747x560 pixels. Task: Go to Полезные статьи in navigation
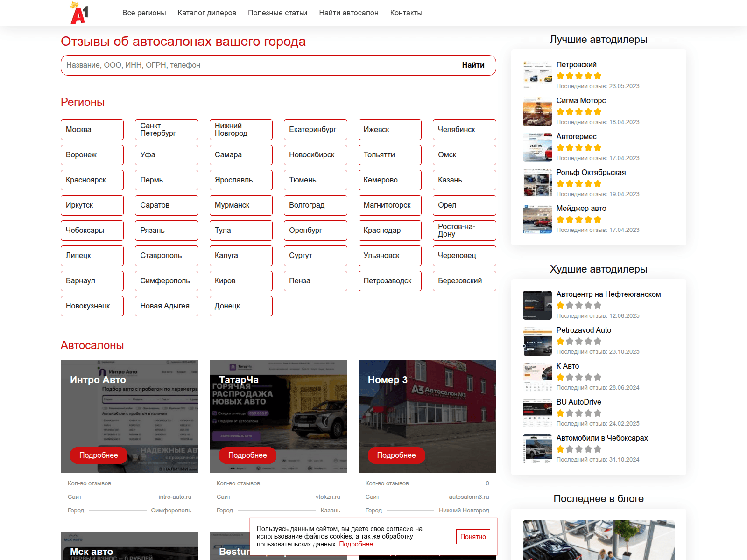(x=277, y=13)
